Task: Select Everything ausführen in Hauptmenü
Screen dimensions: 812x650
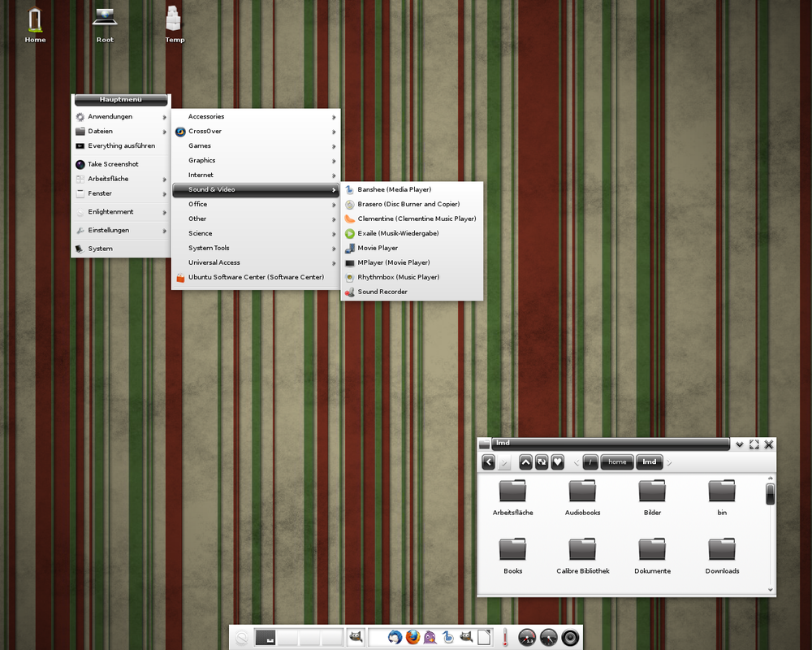Action: click(121, 145)
